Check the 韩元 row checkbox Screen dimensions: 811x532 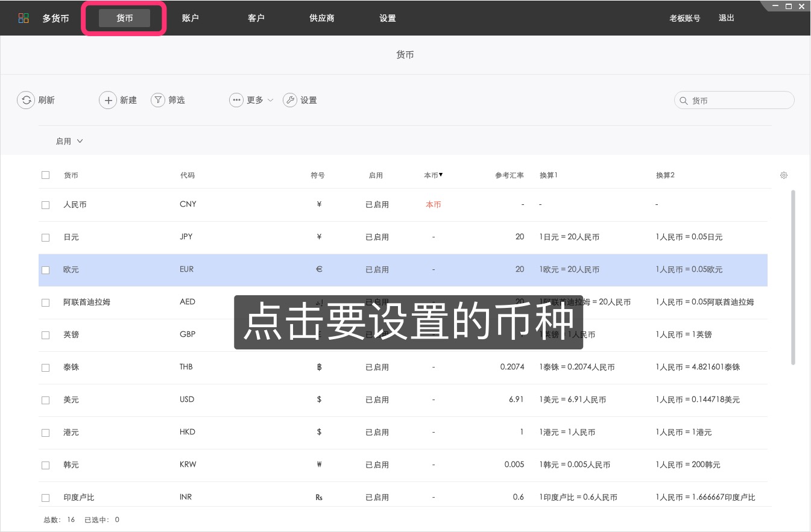tap(46, 465)
